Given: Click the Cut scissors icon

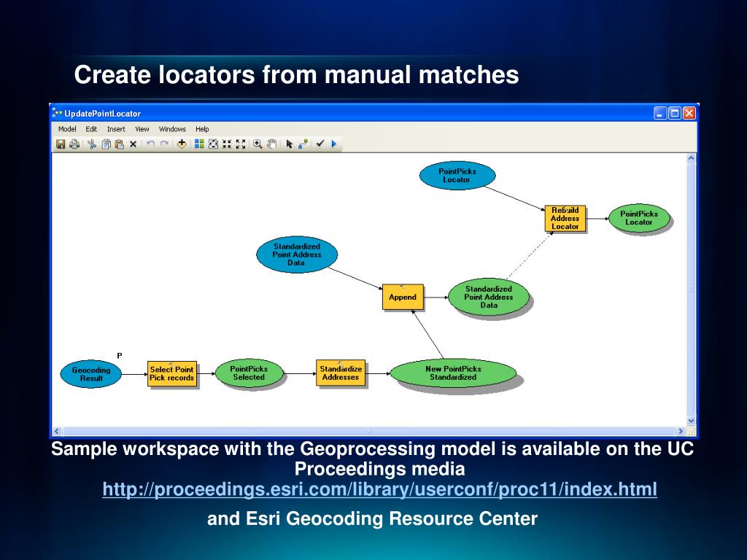Looking at the screenshot, I should [92, 144].
